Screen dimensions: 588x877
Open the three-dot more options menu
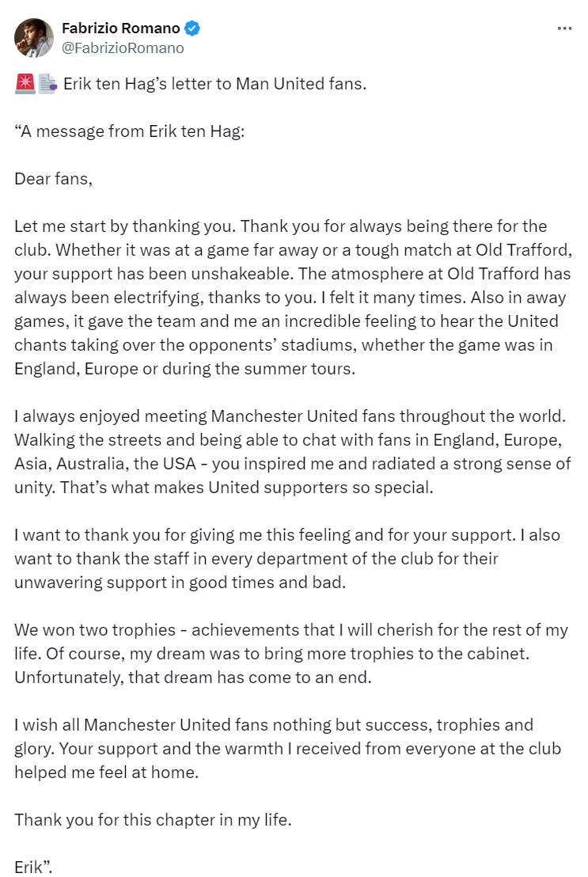(564, 28)
